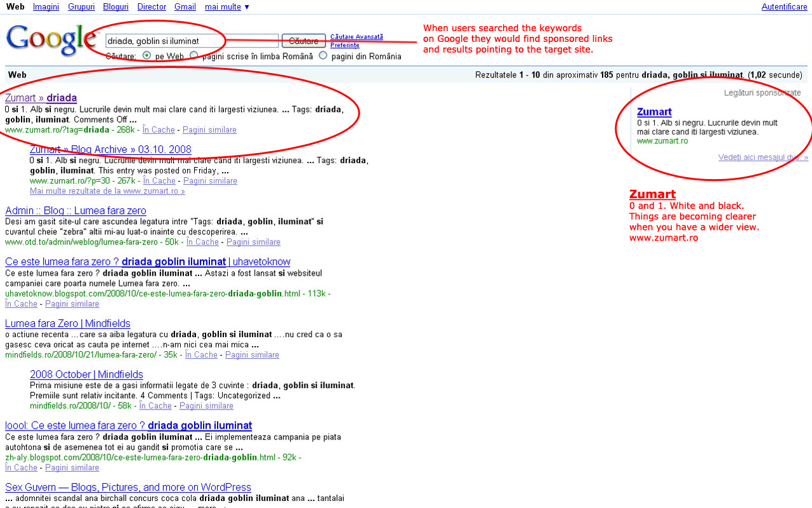Click the Web item in top navigation

point(15,7)
